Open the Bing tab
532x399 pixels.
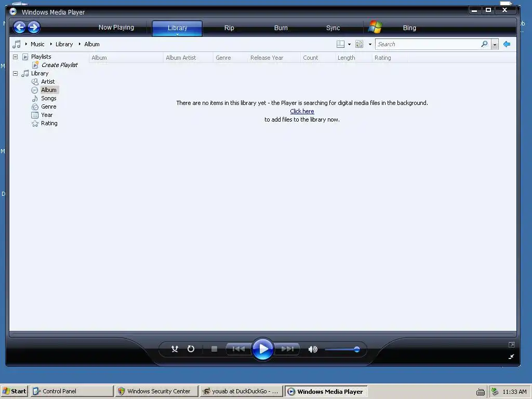point(409,28)
